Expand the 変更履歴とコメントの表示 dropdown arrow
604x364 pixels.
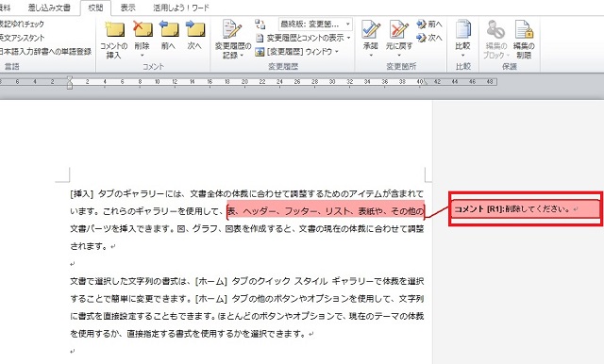pyautogui.click(x=348, y=38)
